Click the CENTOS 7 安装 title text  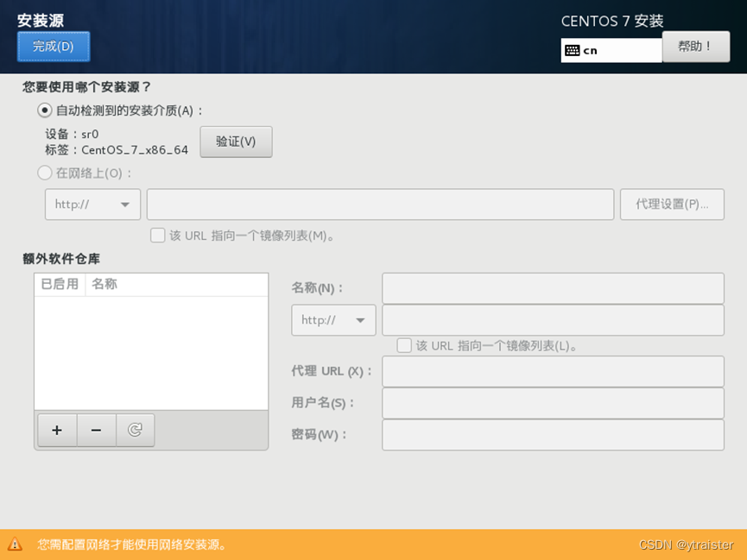pos(612,21)
